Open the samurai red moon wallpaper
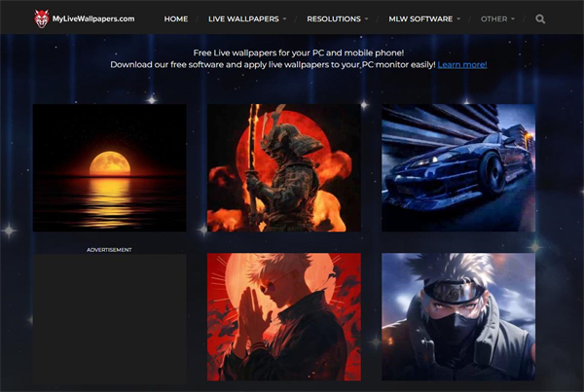This screenshot has width=584, height=392. click(283, 167)
